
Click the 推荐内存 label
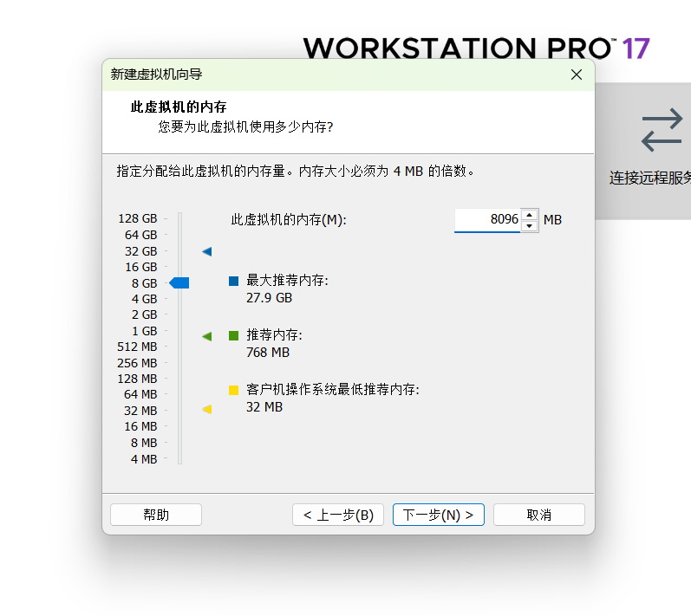(x=274, y=335)
